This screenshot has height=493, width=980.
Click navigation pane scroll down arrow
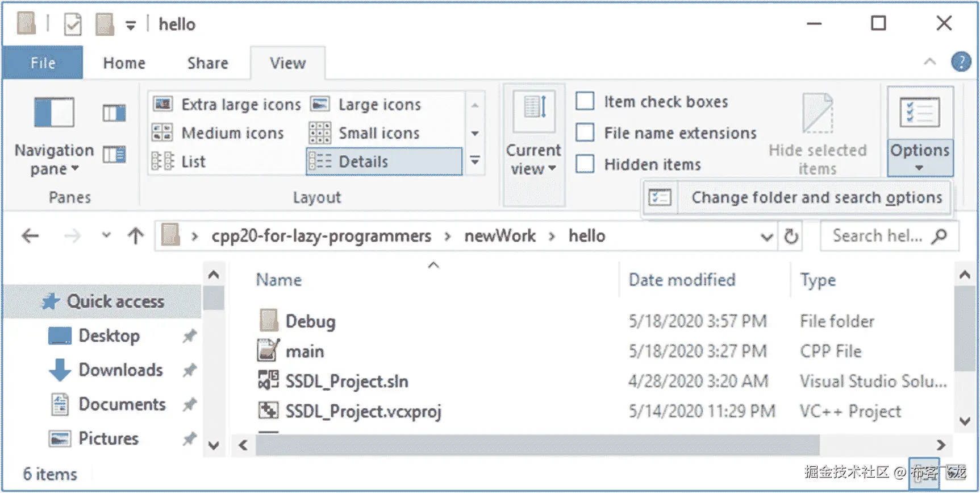(214, 445)
